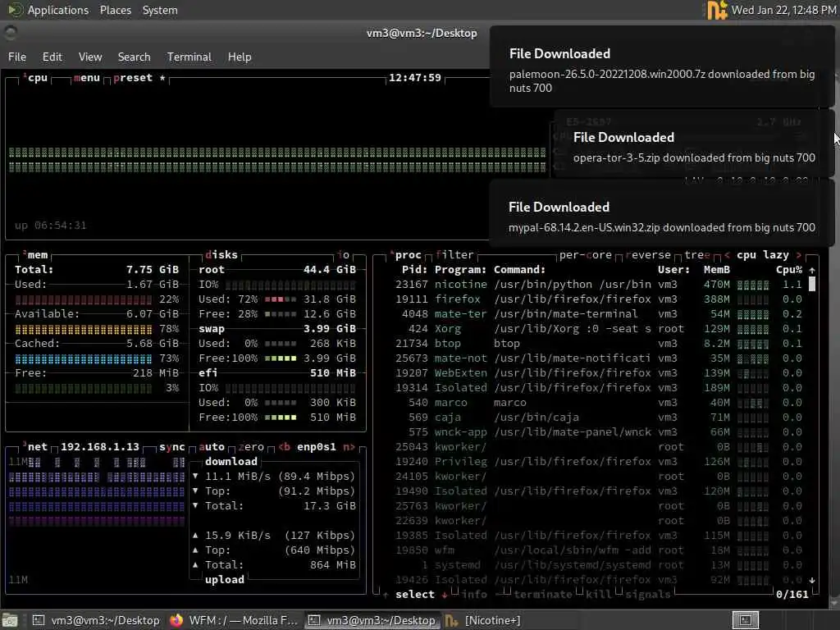Click the kill option in proc box
This screenshot has height=630, width=840.
pyautogui.click(x=598, y=595)
